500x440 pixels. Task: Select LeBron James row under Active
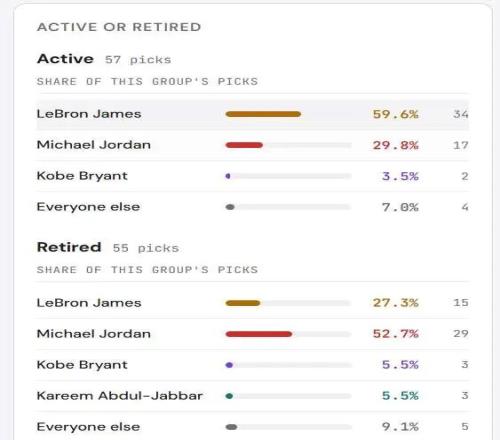tap(253, 114)
